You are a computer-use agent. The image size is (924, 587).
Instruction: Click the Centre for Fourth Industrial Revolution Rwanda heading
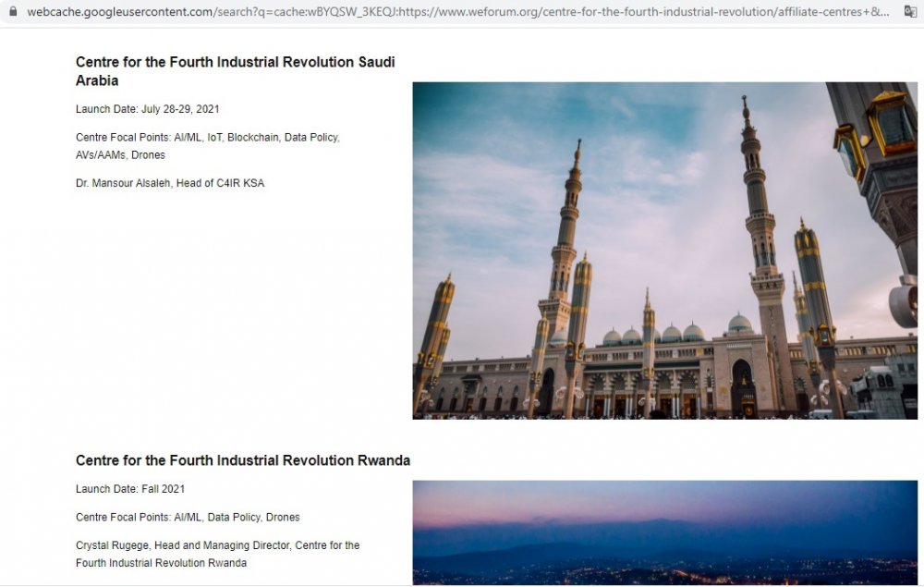(242, 460)
